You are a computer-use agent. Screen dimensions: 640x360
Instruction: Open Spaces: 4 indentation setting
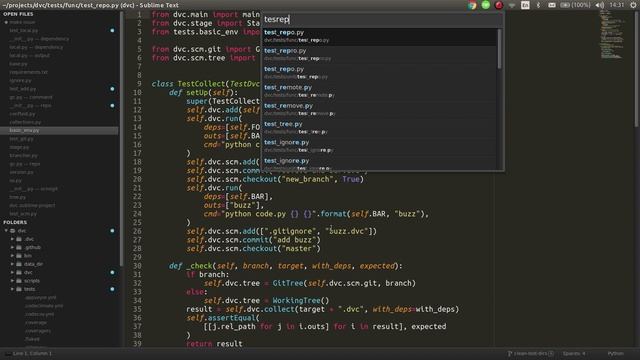[574, 353]
